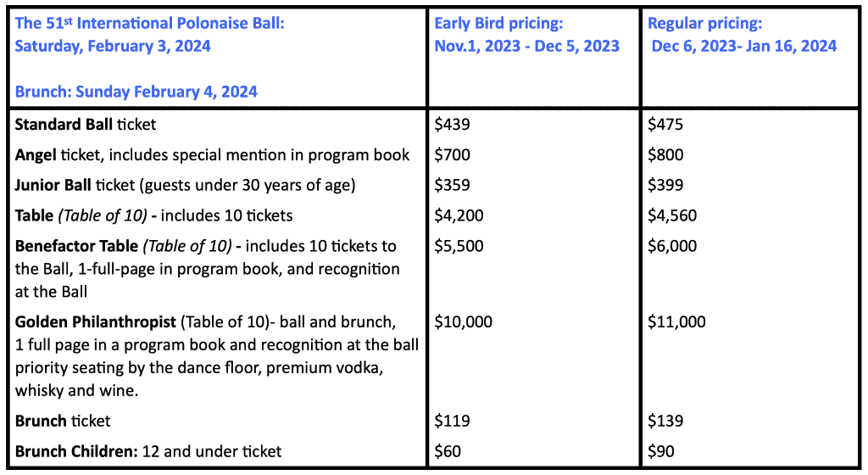Click the $4,200 table price
Image resolution: width=868 pixels, height=475 pixels.
459,215
